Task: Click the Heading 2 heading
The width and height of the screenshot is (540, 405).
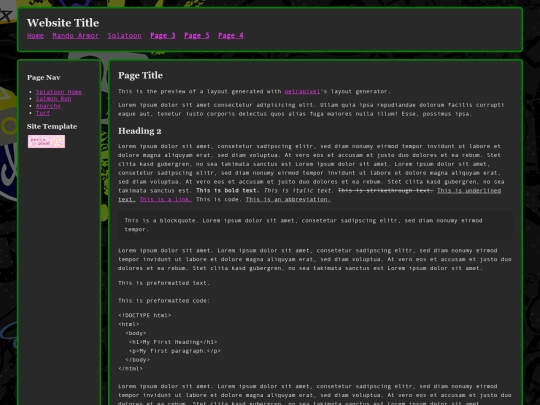Action: pyautogui.click(x=139, y=131)
